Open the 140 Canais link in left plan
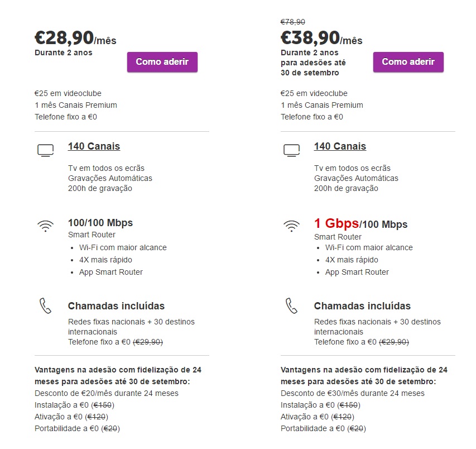This screenshot has width=476, height=449. click(94, 146)
